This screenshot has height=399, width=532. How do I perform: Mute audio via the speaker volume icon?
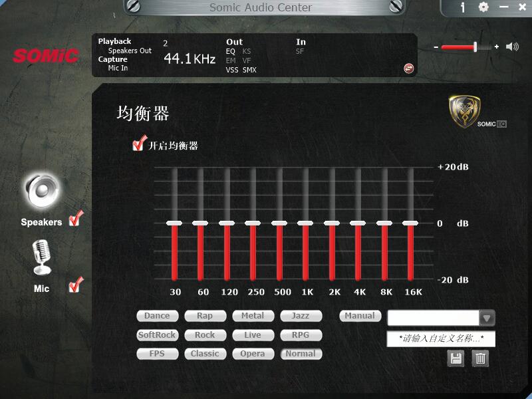click(512, 47)
